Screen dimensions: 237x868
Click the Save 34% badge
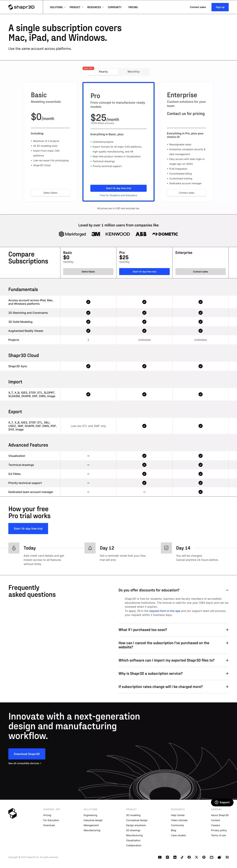pos(88,68)
